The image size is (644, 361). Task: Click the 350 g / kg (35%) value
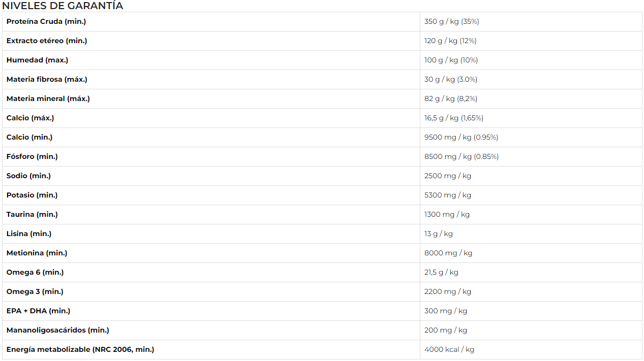[451, 21]
